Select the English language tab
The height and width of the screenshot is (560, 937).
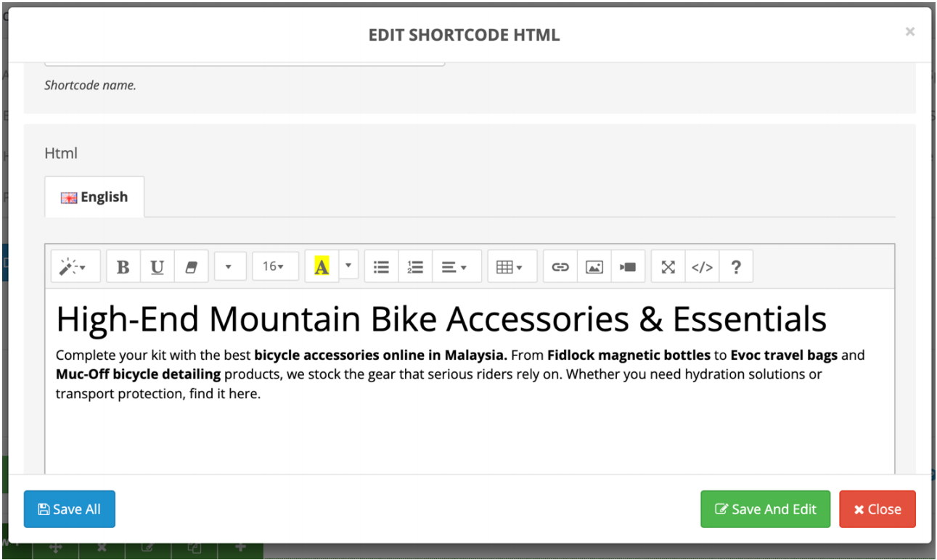pyautogui.click(x=94, y=197)
